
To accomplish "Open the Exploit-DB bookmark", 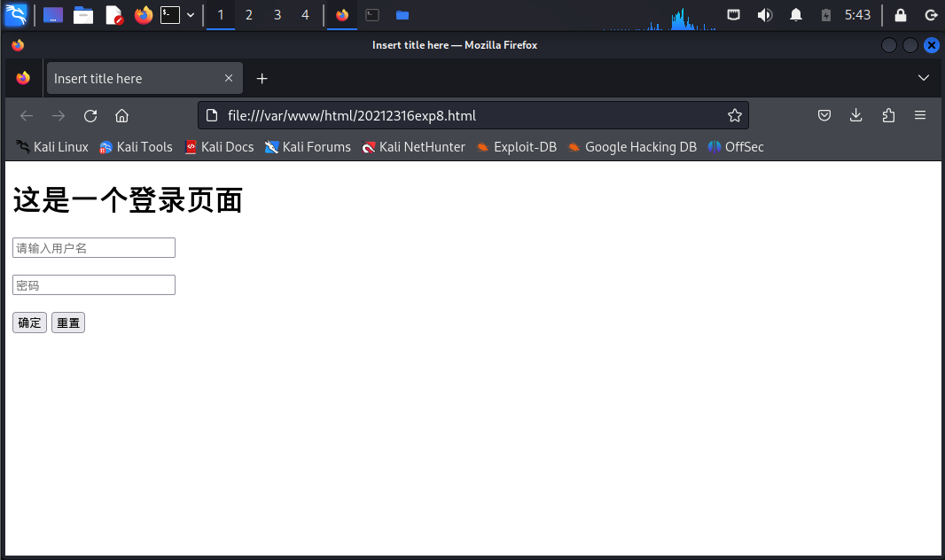I will [x=517, y=147].
